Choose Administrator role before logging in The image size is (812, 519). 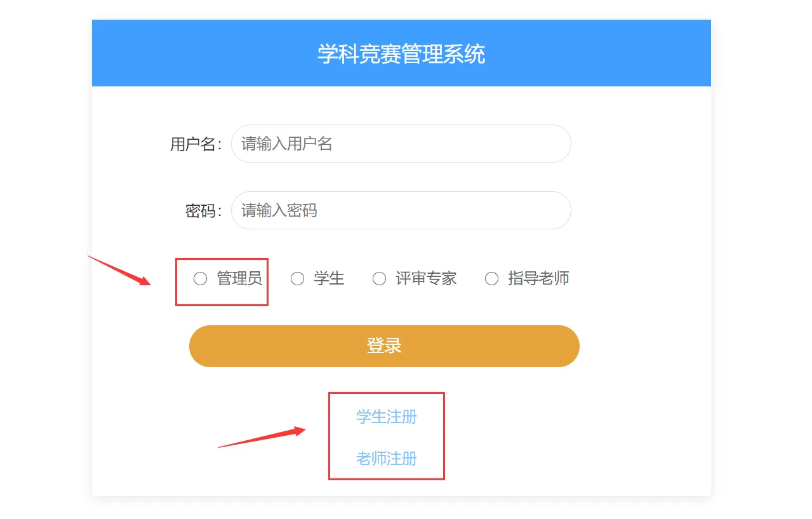tap(199, 278)
